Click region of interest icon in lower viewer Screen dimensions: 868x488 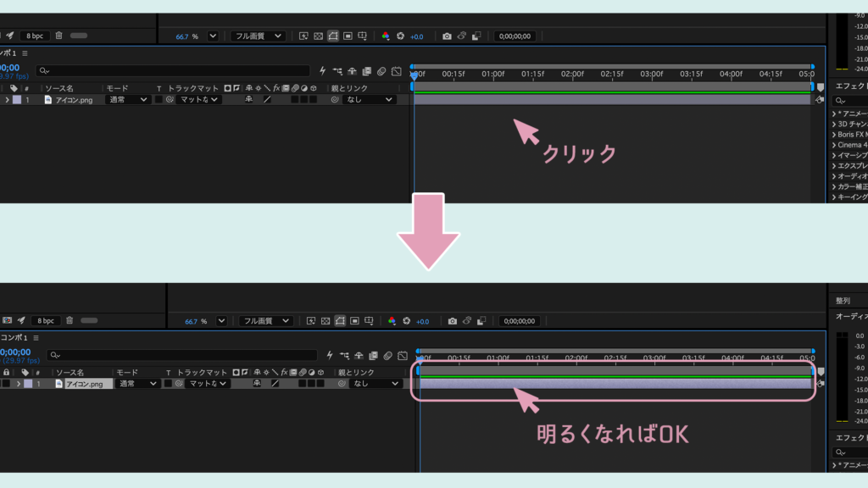(355, 321)
